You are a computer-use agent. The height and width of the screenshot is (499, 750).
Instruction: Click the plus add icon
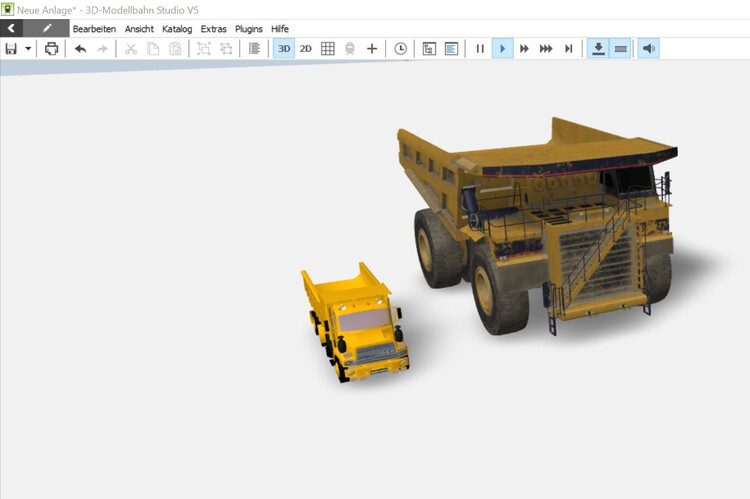[x=372, y=48]
